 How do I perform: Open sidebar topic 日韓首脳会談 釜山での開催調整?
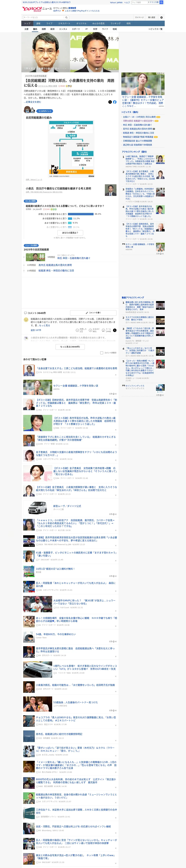point(137,141)
